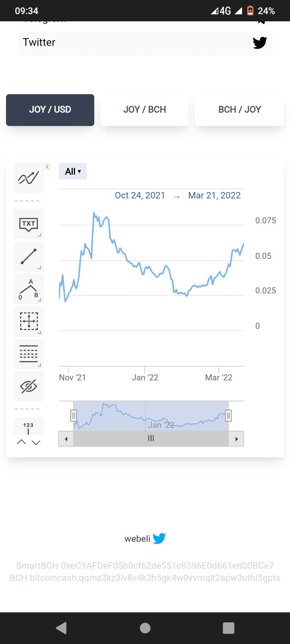
Task: Click the Twitter bird icon in row
Action: [x=260, y=43]
